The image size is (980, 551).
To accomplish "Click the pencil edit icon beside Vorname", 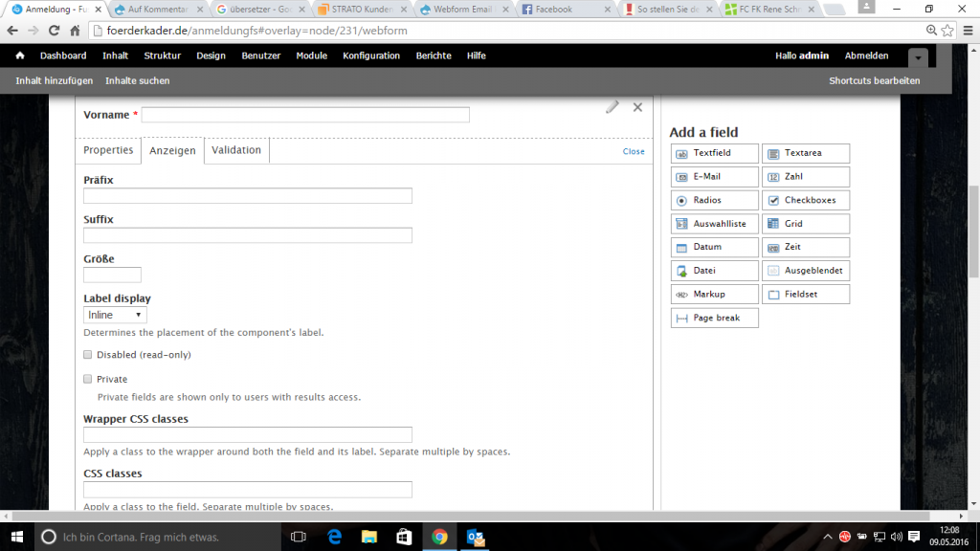I will pos(612,107).
